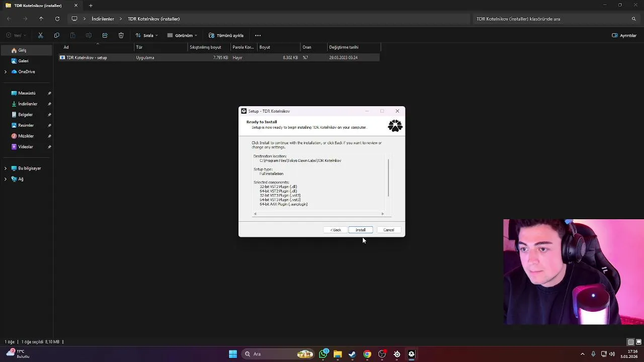The width and height of the screenshot is (644, 362).
Task: Click the search magnifier in Explorer
Action: coord(634,19)
